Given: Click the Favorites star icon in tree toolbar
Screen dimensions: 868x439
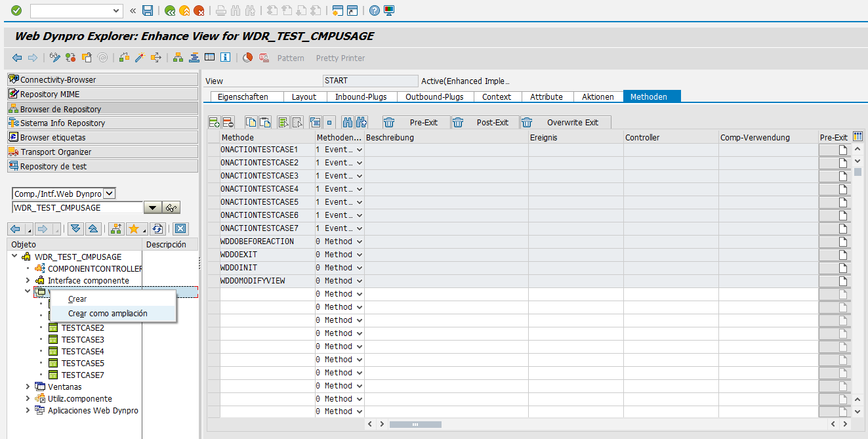Looking at the screenshot, I should coord(136,229).
